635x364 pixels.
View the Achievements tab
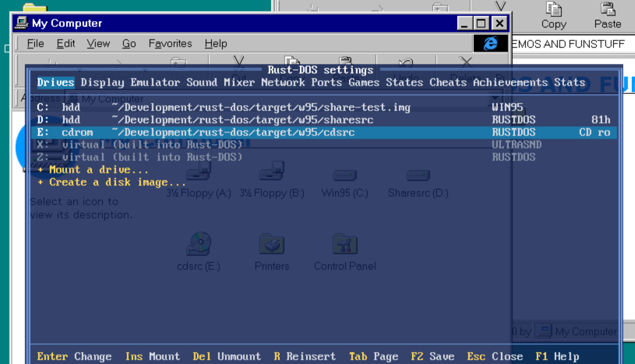point(510,83)
